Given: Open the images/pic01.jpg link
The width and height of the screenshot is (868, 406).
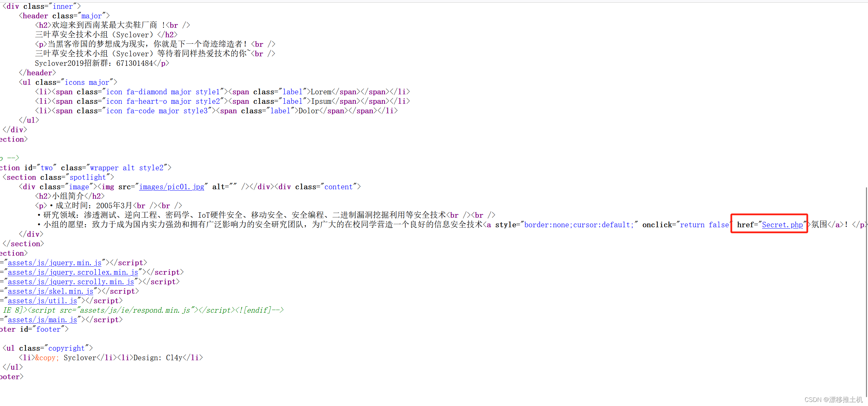Looking at the screenshot, I should (x=172, y=187).
